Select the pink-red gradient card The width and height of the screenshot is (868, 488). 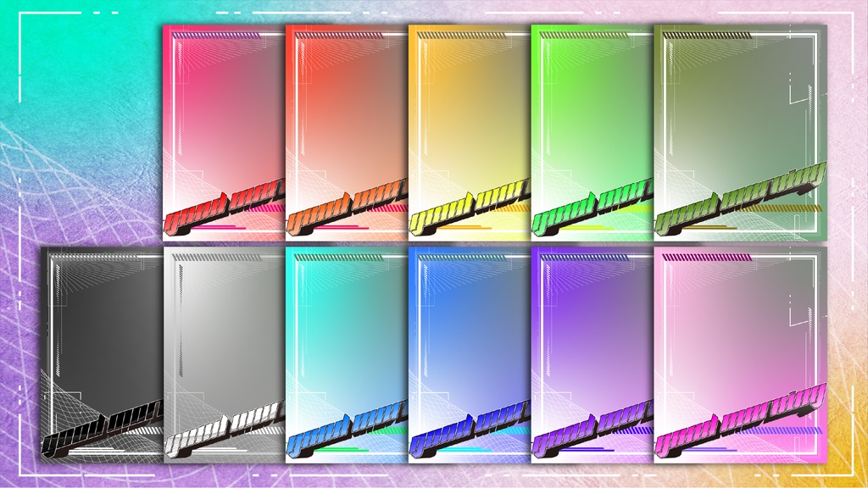pos(224,133)
